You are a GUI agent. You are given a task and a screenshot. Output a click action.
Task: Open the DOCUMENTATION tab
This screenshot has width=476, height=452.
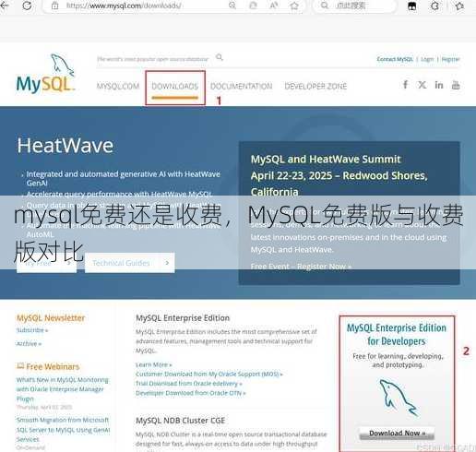[242, 86]
